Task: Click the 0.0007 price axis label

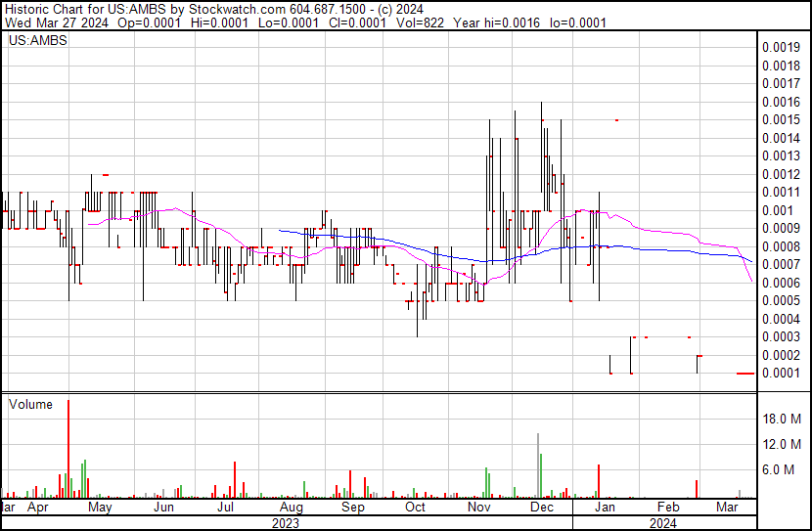Action: click(781, 265)
